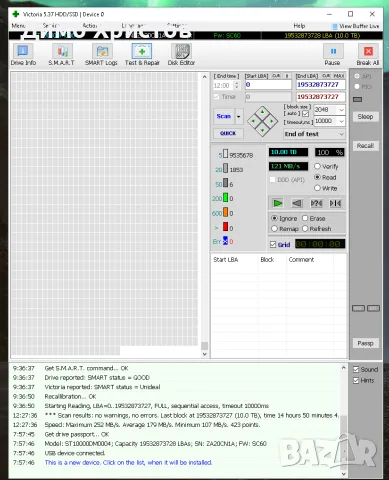Click the scan grid scrollbar down arrow

click(x=204, y=354)
